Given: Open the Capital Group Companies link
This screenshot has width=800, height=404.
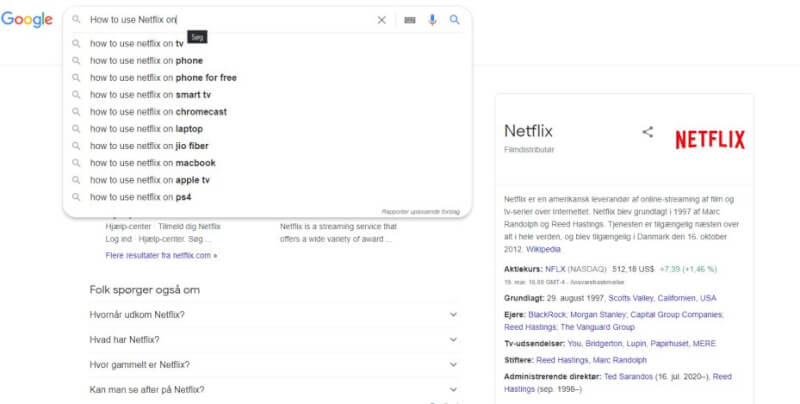Looking at the screenshot, I should tap(677, 315).
